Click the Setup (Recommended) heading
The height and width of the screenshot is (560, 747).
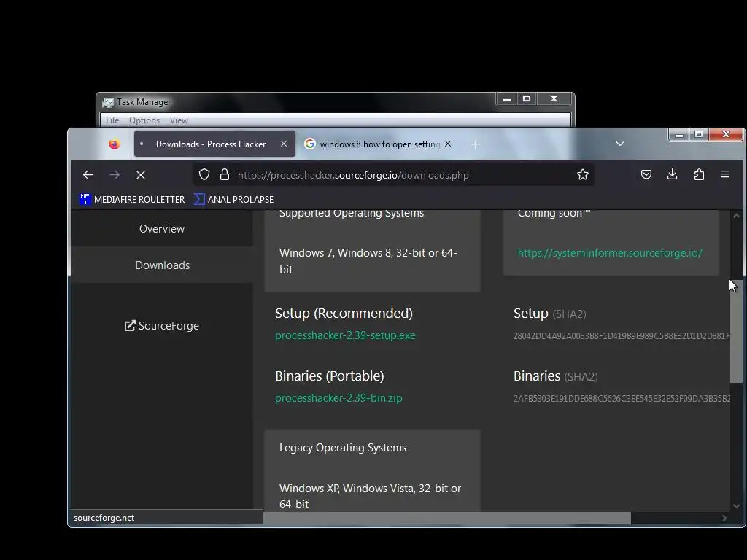tap(344, 314)
